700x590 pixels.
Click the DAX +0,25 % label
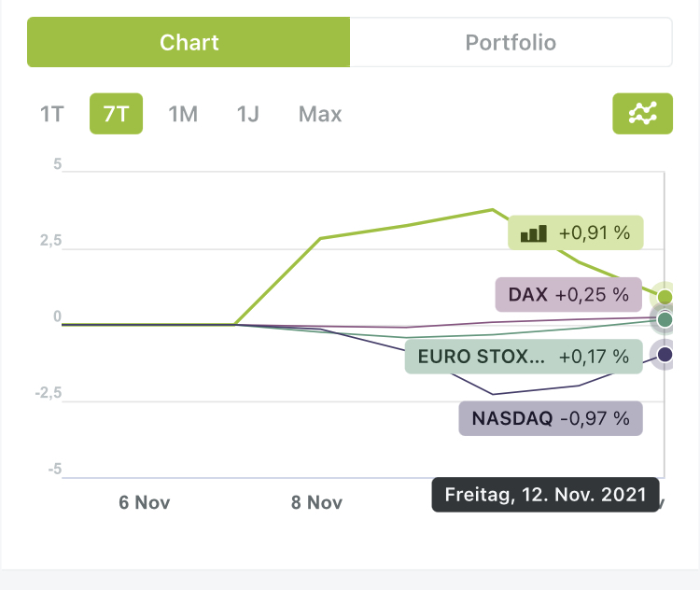point(567,294)
